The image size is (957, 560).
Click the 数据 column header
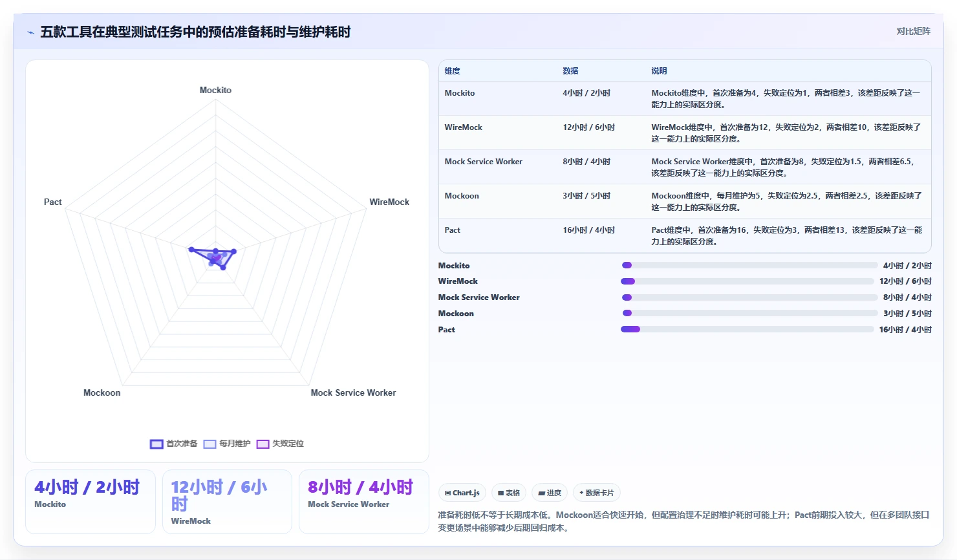(570, 71)
